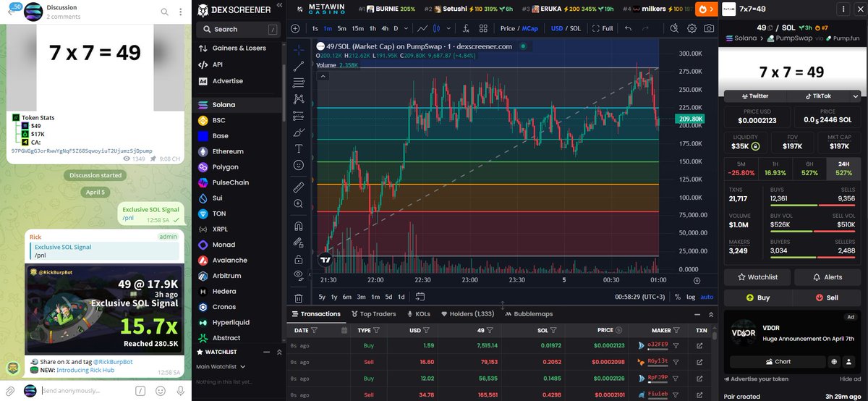Select the trend line drawing tool

299,66
